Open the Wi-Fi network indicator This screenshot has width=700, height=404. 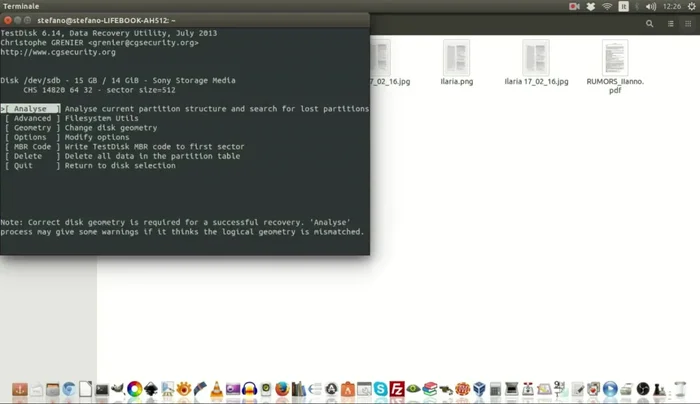[x=607, y=6]
